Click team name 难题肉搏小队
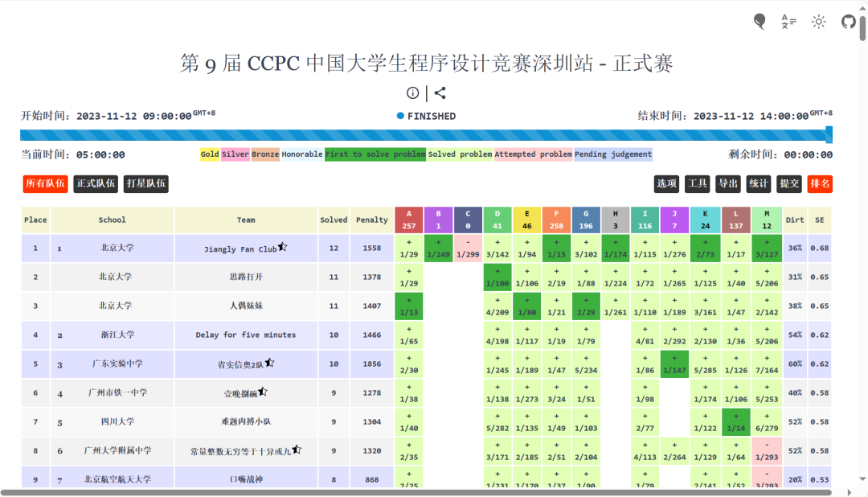 (247, 421)
